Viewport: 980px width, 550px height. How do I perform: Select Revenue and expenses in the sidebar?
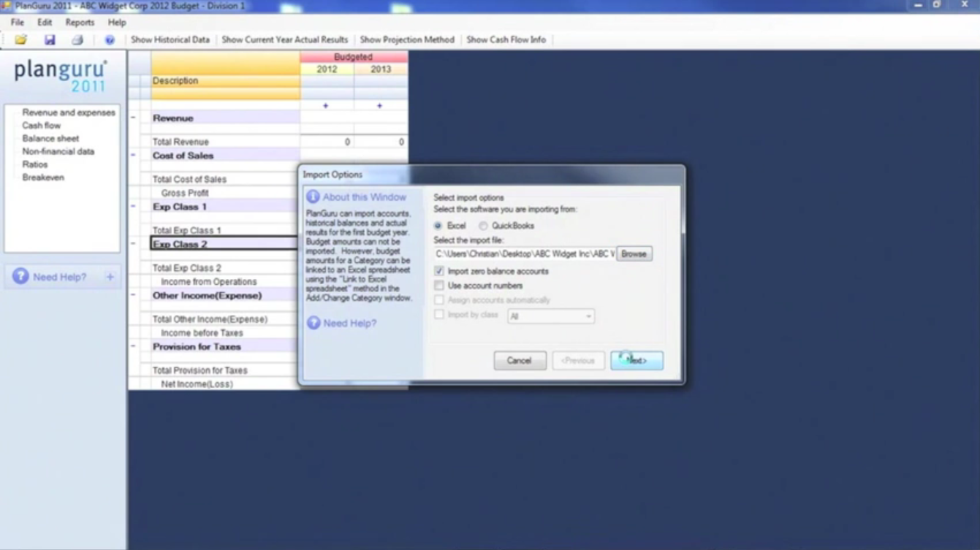pyautogui.click(x=69, y=112)
